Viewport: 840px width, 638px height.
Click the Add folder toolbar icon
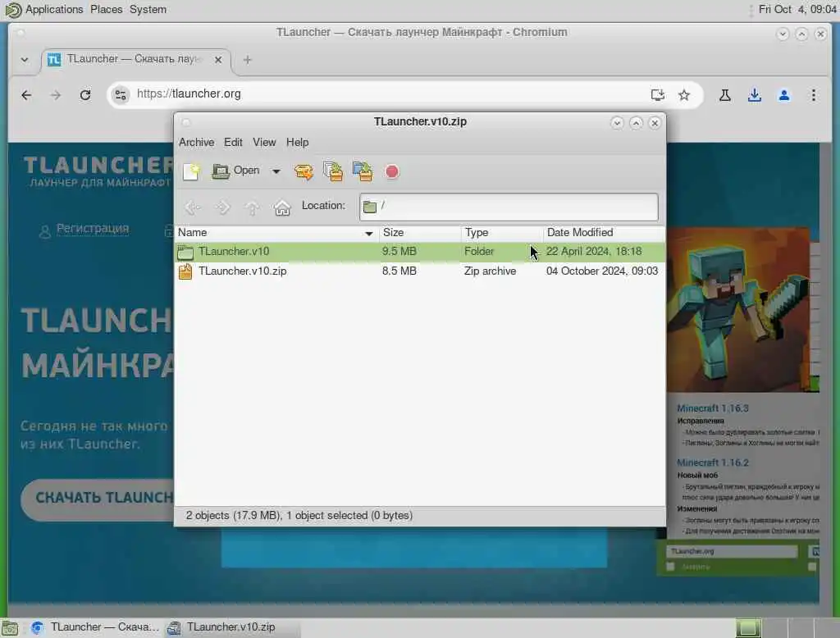(x=363, y=171)
